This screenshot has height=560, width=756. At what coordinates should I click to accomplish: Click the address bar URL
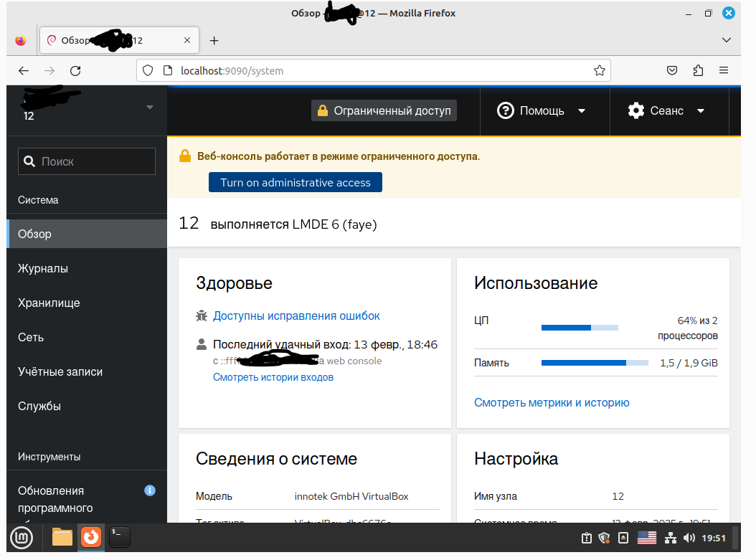[x=232, y=71]
